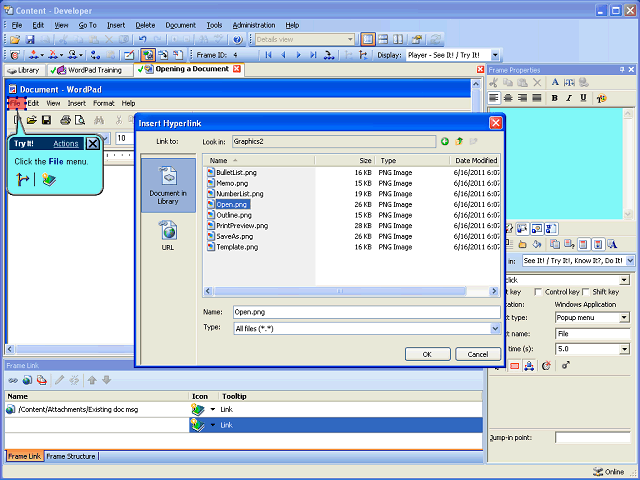Click the Save disk icon in main toolbar
The height and width of the screenshot is (480, 640).
pyautogui.click(x=30, y=40)
